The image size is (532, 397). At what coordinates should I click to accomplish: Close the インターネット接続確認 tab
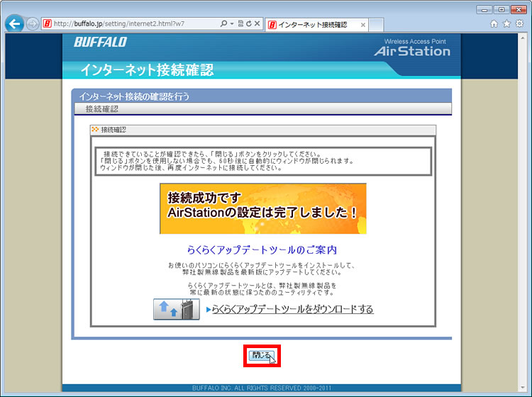coord(362,25)
